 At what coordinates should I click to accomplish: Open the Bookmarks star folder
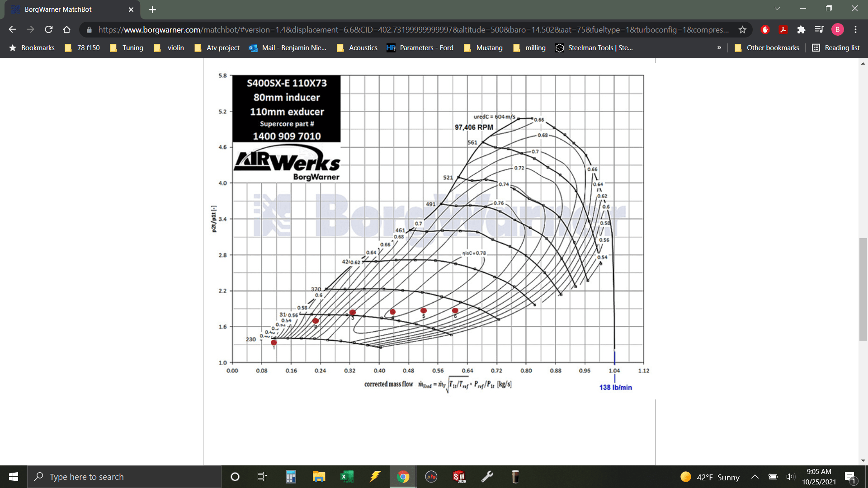32,48
